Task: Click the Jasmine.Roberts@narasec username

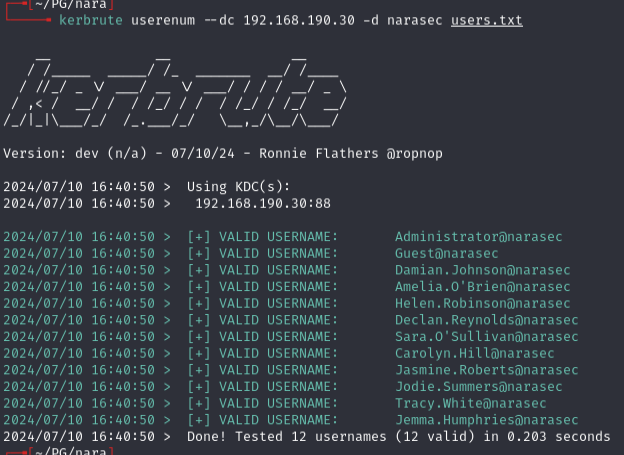Action: pos(486,370)
